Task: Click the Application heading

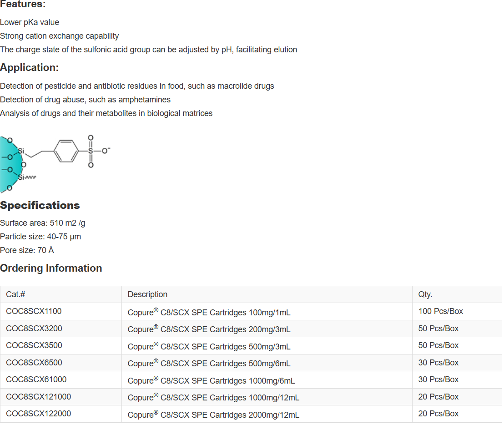Action: [x=30, y=67]
